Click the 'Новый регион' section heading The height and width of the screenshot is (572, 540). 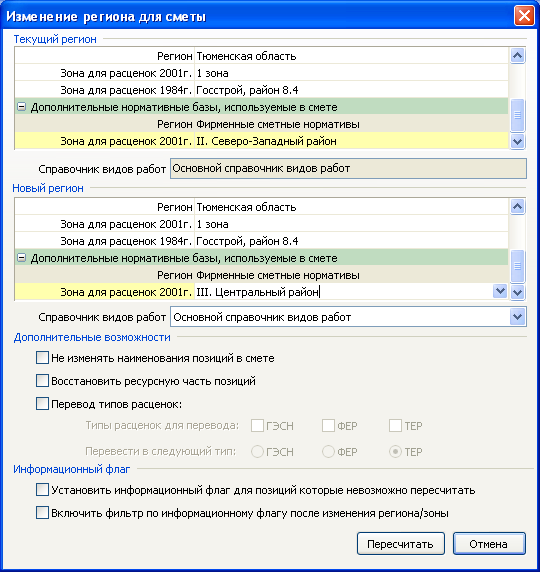coord(48,188)
